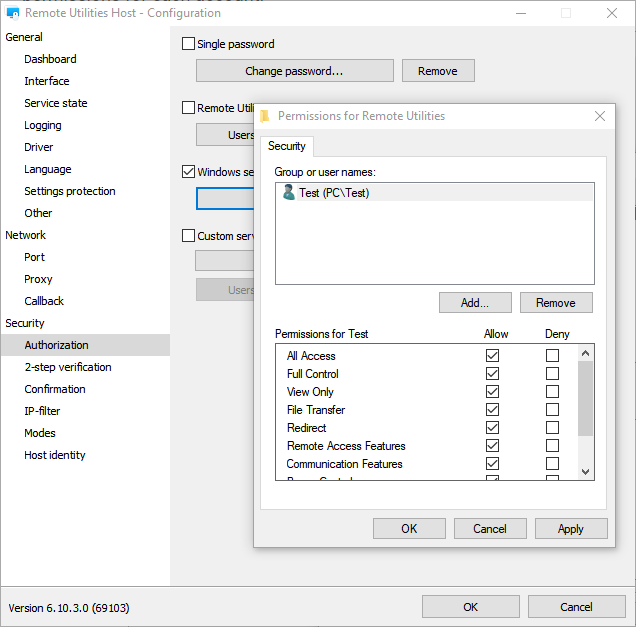Viewport: 636px width, 627px height.
Task: Check Deny for View Only
Action: click(x=552, y=391)
